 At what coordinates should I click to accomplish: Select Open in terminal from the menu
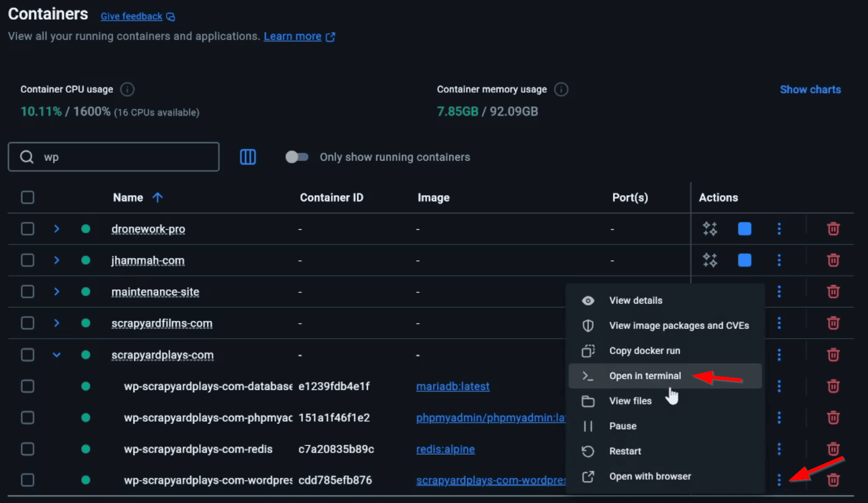645,376
